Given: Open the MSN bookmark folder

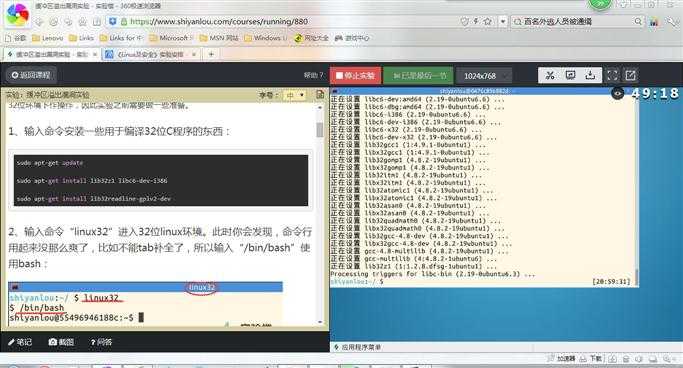Looking at the screenshot, I should (x=219, y=38).
